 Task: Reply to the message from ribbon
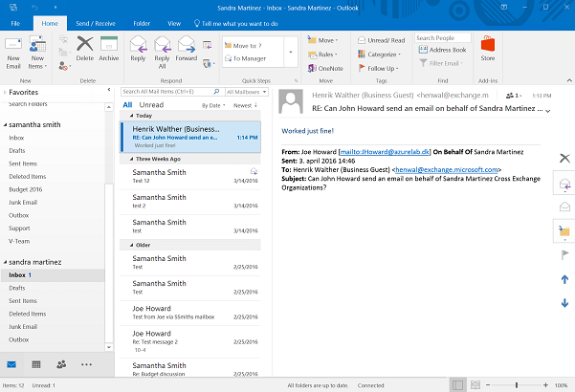tap(138, 49)
